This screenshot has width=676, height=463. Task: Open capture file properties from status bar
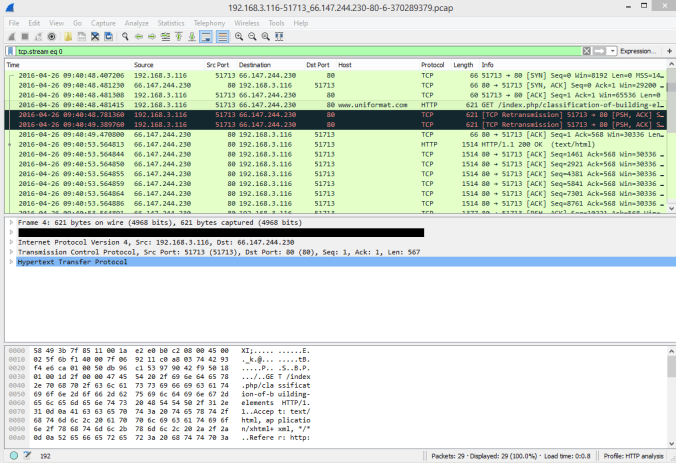tap(28, 455)
